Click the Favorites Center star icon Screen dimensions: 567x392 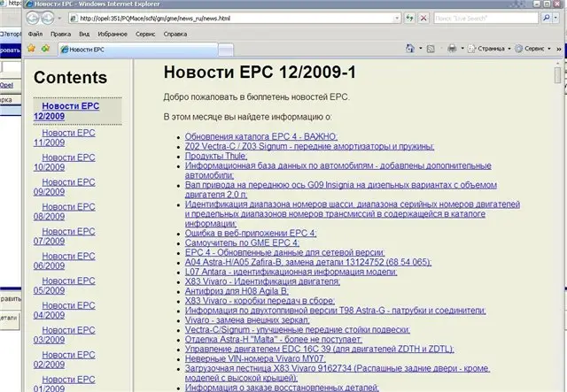32,48
